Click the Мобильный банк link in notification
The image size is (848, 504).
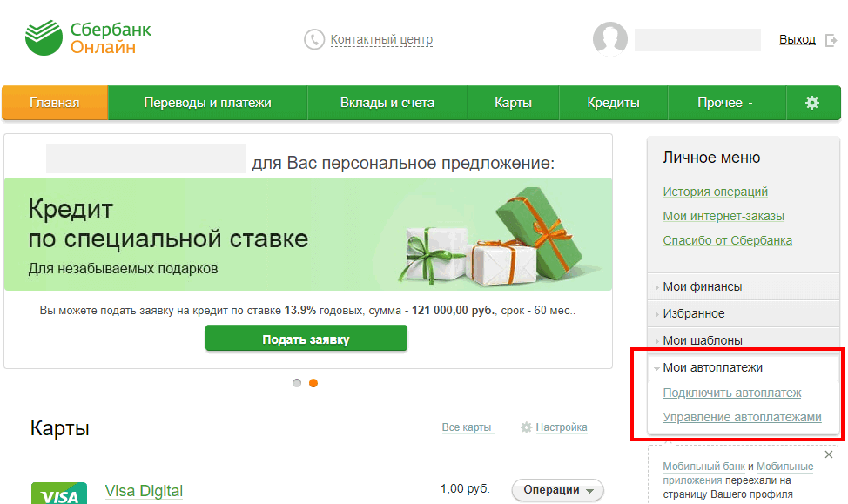703,467
